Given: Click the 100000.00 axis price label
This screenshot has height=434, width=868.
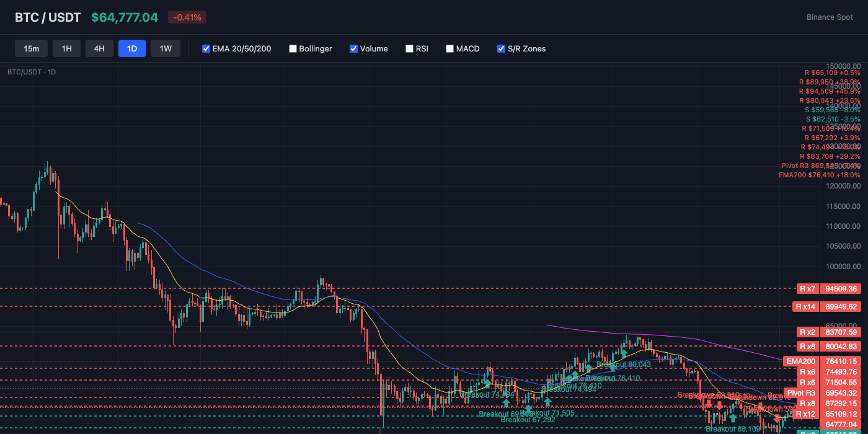Looking at the screenshot, I should pyautogui.click(x=843, y=267).
